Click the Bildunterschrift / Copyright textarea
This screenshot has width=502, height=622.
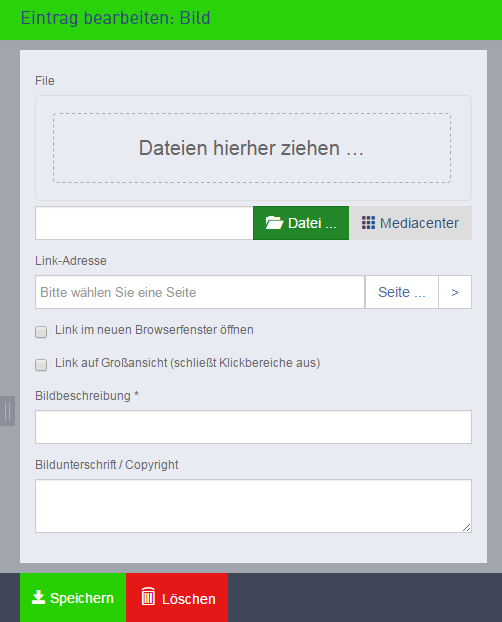253,506
